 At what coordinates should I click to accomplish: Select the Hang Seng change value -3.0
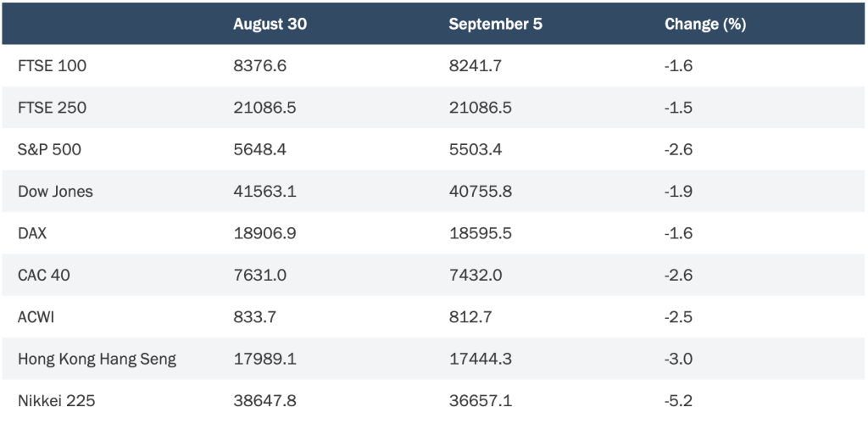click(678, 360)
